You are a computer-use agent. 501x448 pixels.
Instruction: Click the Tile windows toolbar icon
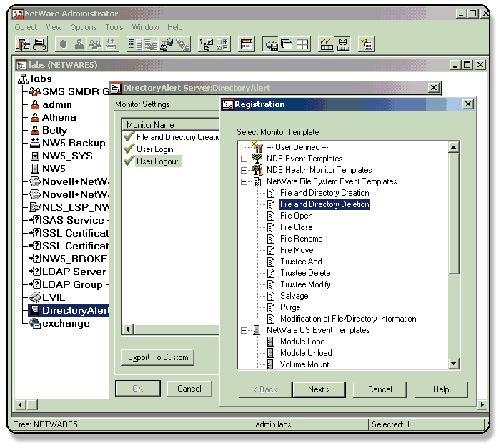click(302, 44)
